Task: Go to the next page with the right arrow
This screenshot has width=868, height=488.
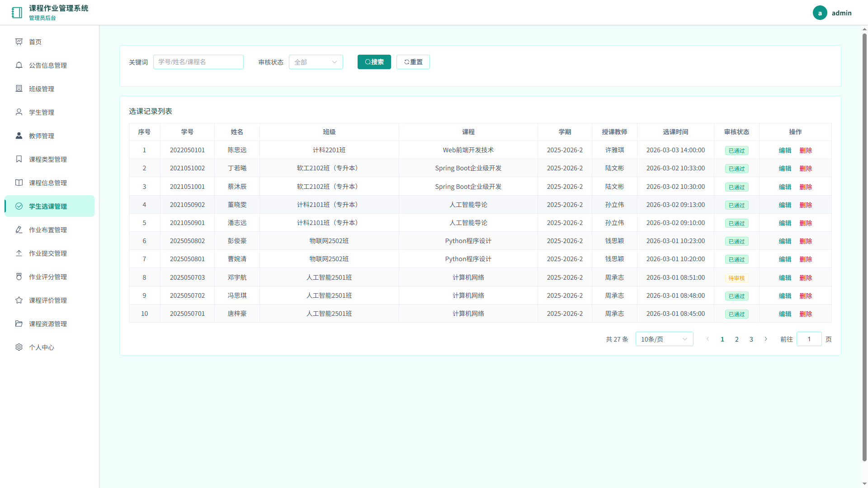Action: pos(766,339)
